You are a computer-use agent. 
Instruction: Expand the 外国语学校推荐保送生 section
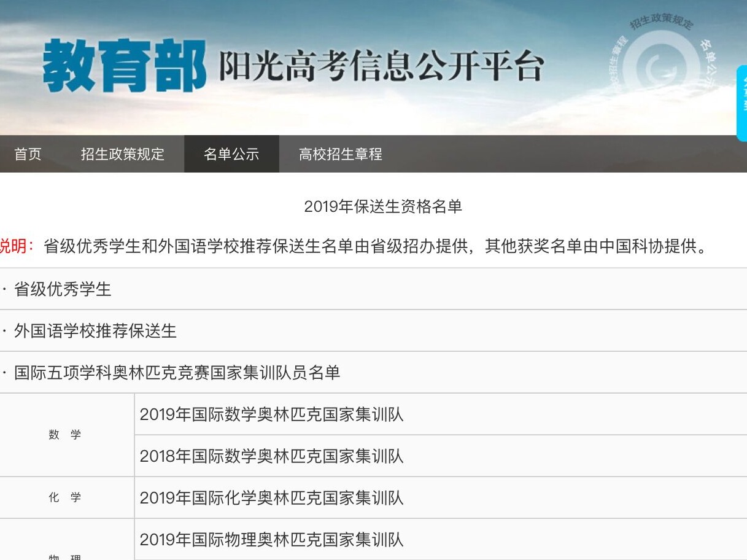click(x=95, y=331)
